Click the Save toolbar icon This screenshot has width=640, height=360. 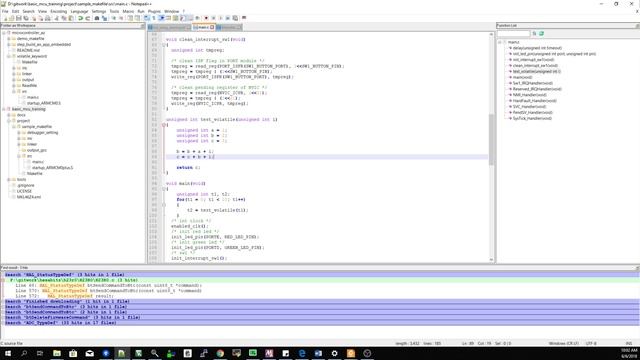coord(19,18)
